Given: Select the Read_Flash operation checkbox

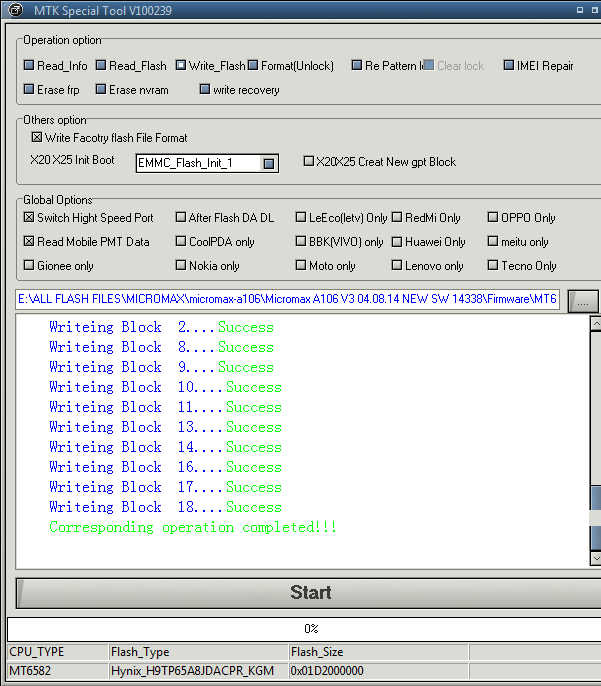Looking at the screenshot, I should tap(101, 66).
